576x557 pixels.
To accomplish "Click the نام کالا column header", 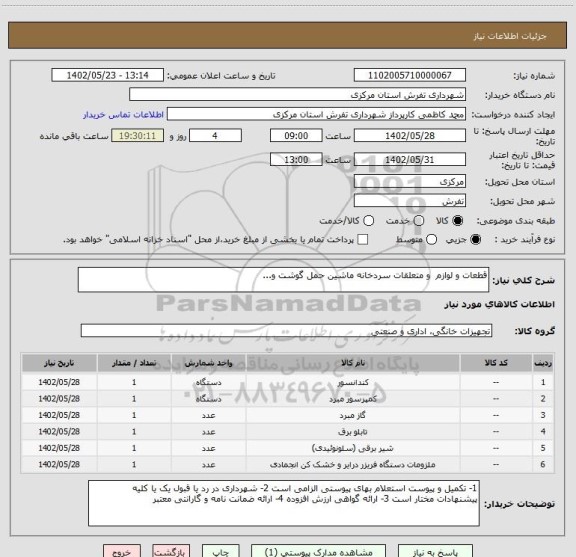I will [353, 363].
